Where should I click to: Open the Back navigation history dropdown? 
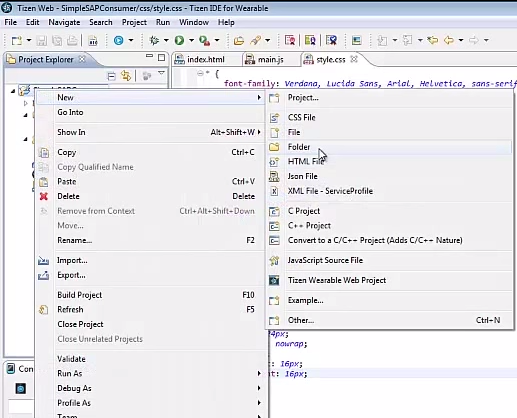[461, 41]
